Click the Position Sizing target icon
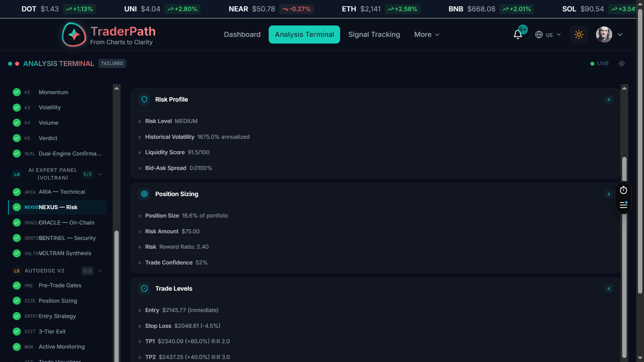 coord(144,194)
